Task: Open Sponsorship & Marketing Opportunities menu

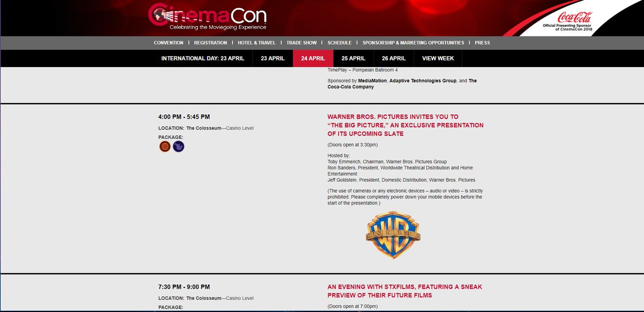Action: click(413, 43)
